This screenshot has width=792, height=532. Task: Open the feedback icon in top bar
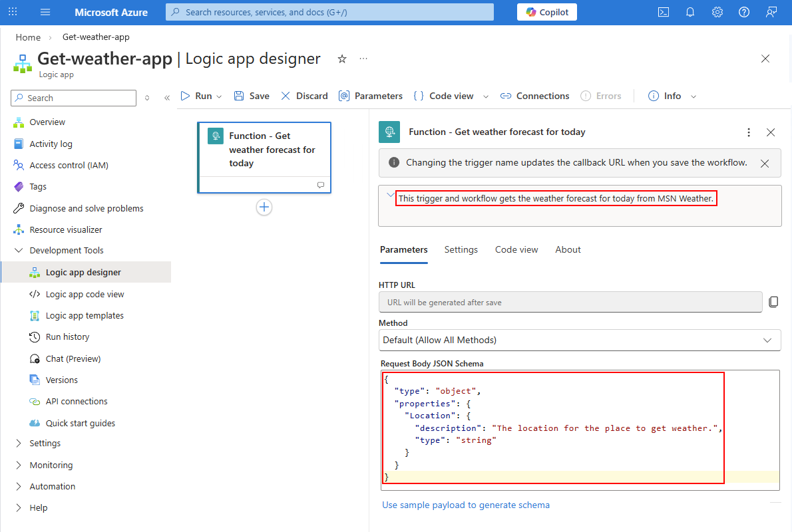coord(771,12)
